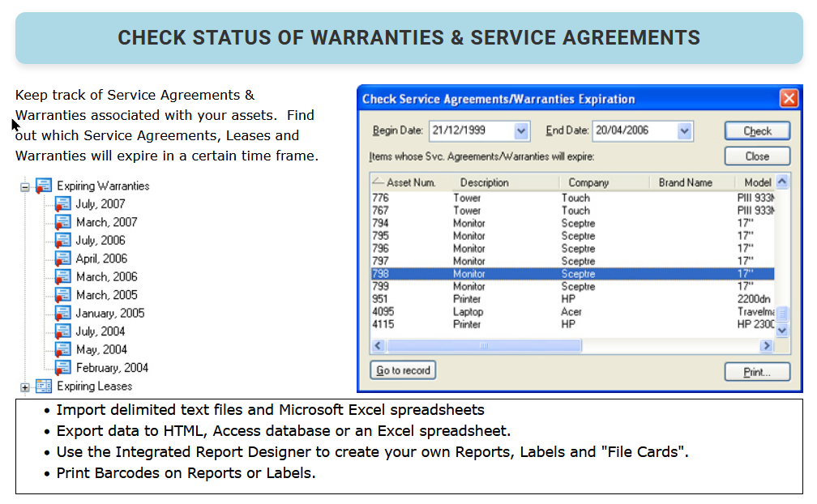Click the icon beside March, 2006
The width and height of the screenshot is (817, 504).
pyautogui.click(x=62, y=277)
